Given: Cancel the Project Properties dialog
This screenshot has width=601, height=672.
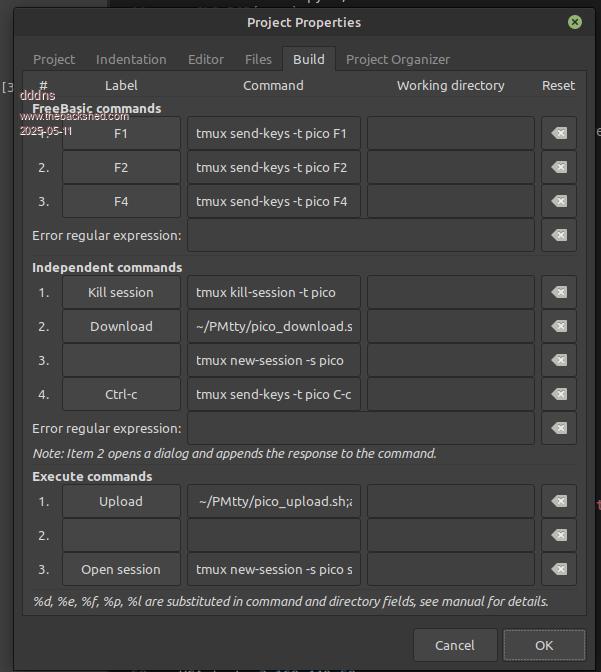Looking at the screenshot, I should tap(455, 645).
